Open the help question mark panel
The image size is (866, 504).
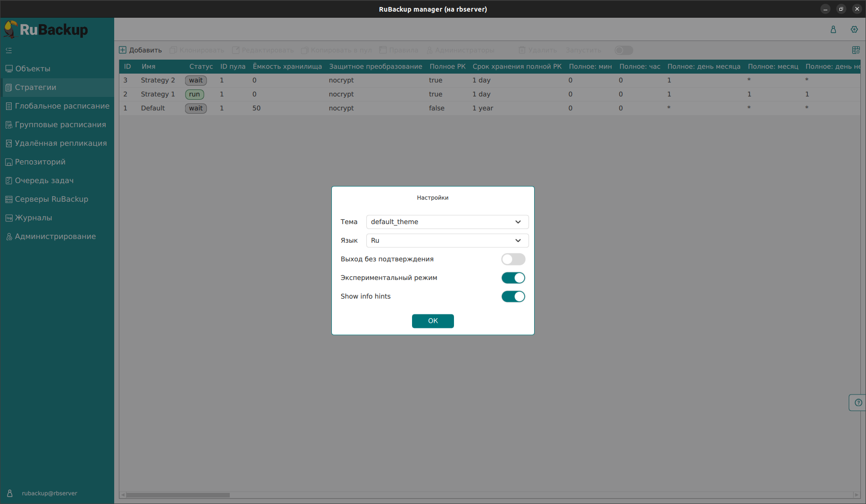click(858, 402)
